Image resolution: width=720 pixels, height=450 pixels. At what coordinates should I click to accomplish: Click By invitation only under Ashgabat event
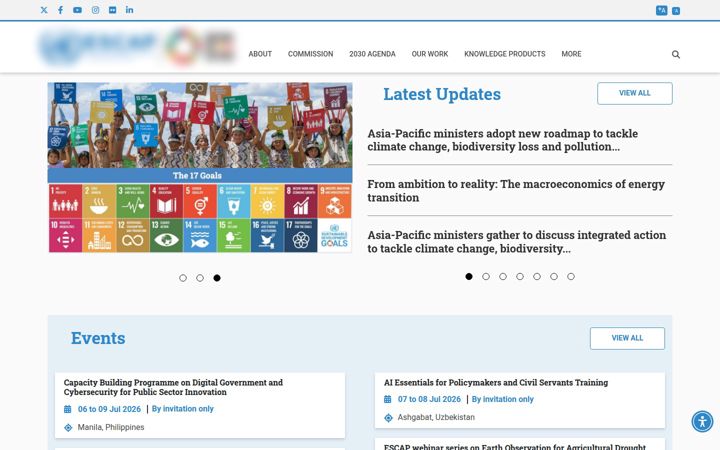[503, 399]
